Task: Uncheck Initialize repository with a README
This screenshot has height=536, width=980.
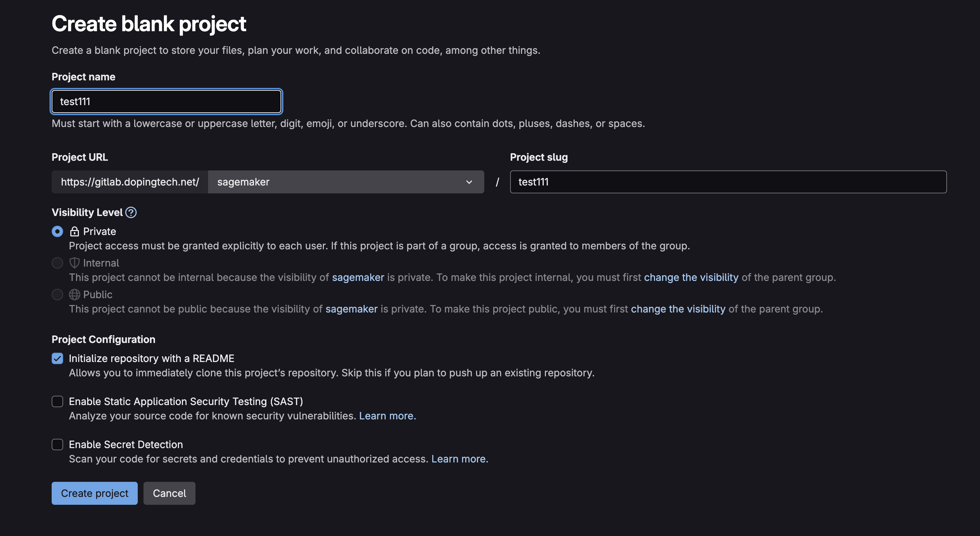Action: coord(57,358)
